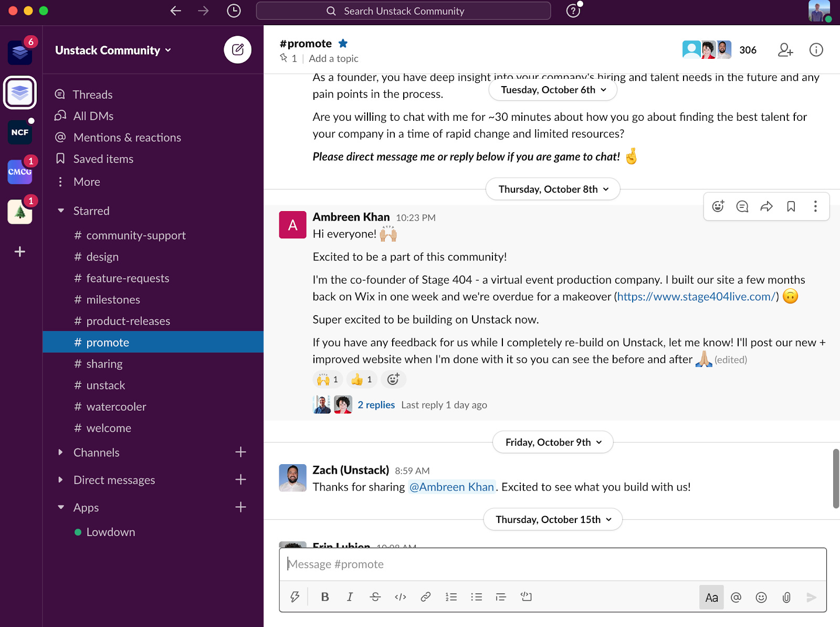Toggle blockquote formatting
This screenshot has width=840, height=627.
[x=501, y=597]
